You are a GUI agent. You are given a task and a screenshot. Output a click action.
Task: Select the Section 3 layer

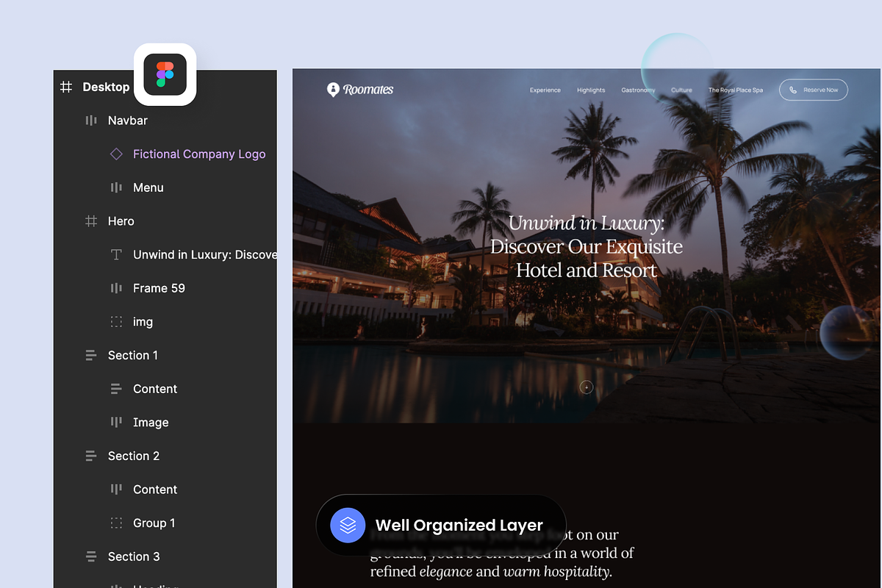(134, 557)
